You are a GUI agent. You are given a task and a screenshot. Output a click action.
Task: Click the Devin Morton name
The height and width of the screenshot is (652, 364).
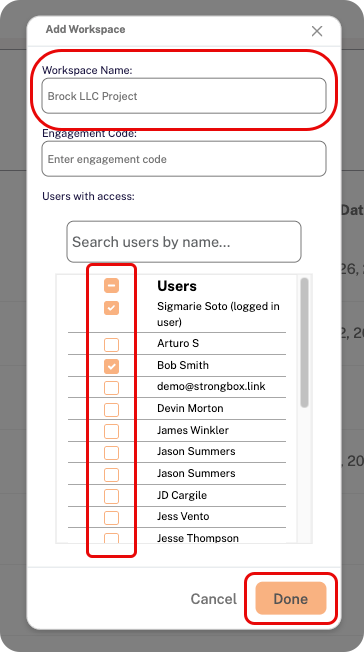coord(190,408)
